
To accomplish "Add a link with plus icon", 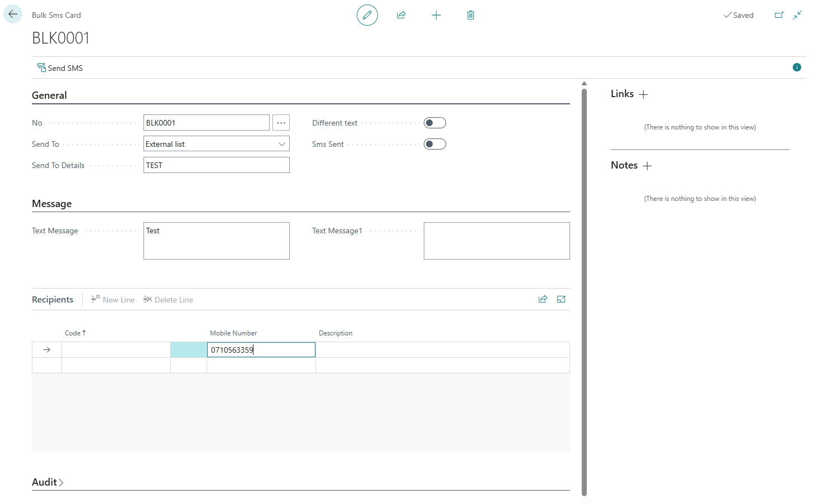I will 643,94.
